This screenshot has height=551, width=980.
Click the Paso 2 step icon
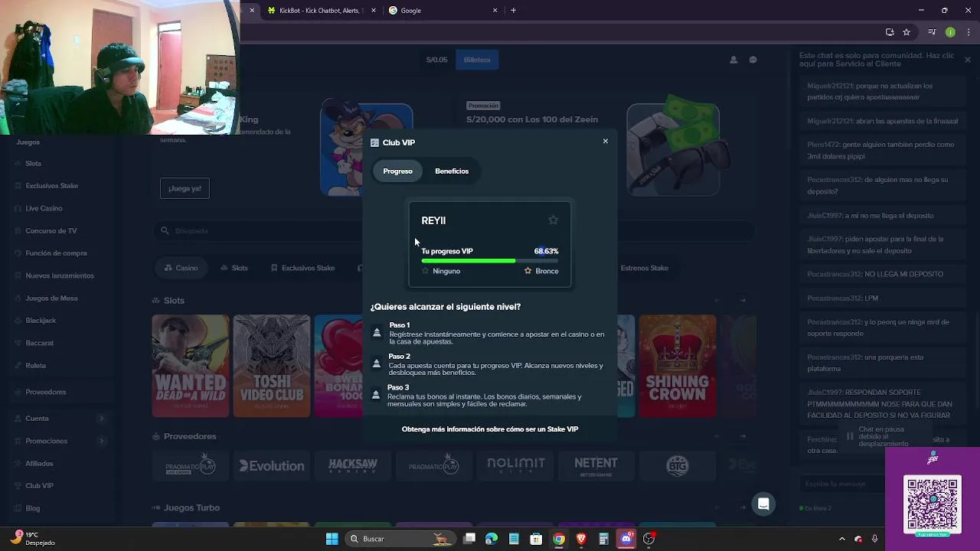click(376, 364)
